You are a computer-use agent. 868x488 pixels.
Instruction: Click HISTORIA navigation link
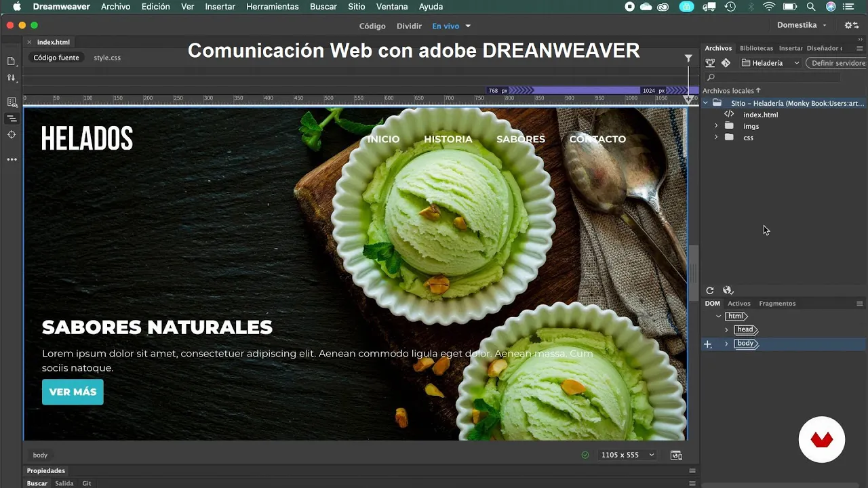pyautogui.click(x=448, y=139)
